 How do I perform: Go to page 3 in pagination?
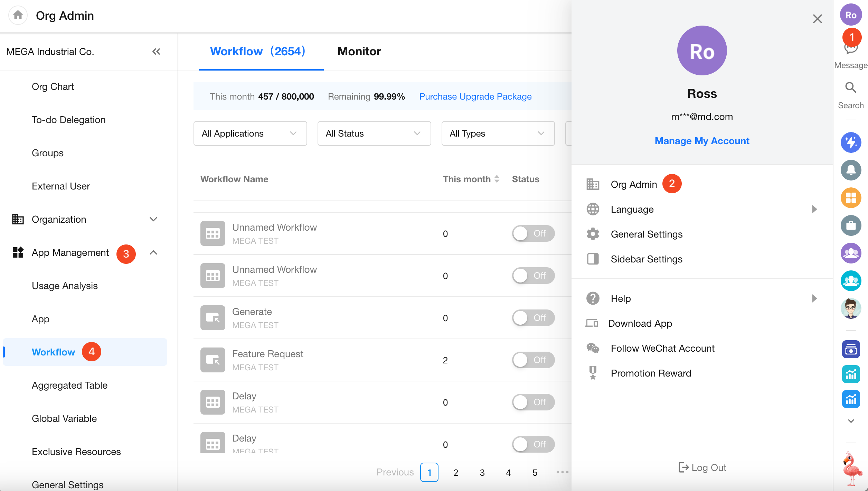tap(482, 472)
